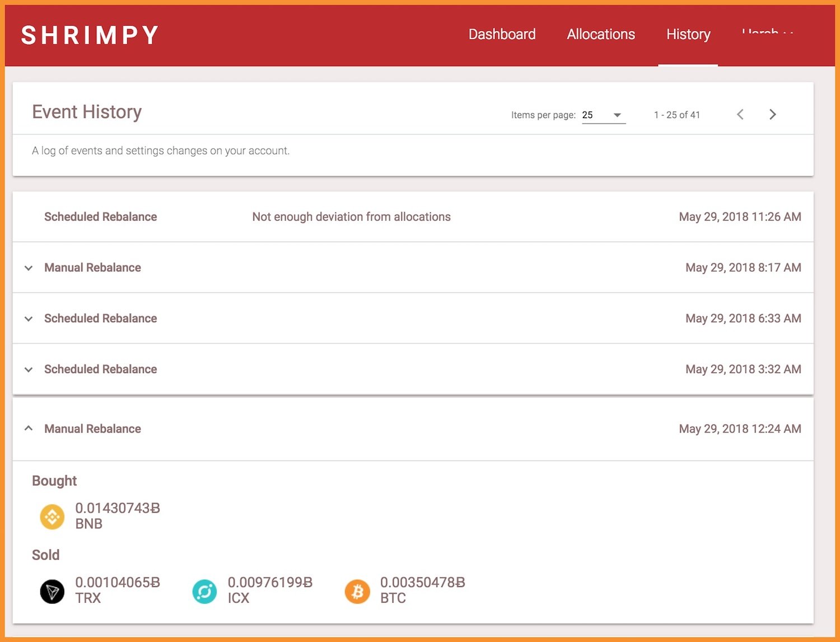Click the Sold section label
The image size is (840, 642).
45,555
